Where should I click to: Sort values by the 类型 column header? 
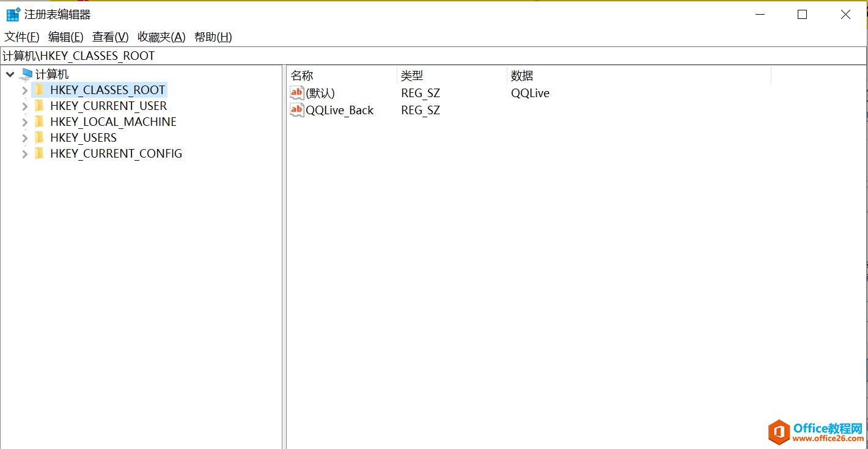(452, 76)
